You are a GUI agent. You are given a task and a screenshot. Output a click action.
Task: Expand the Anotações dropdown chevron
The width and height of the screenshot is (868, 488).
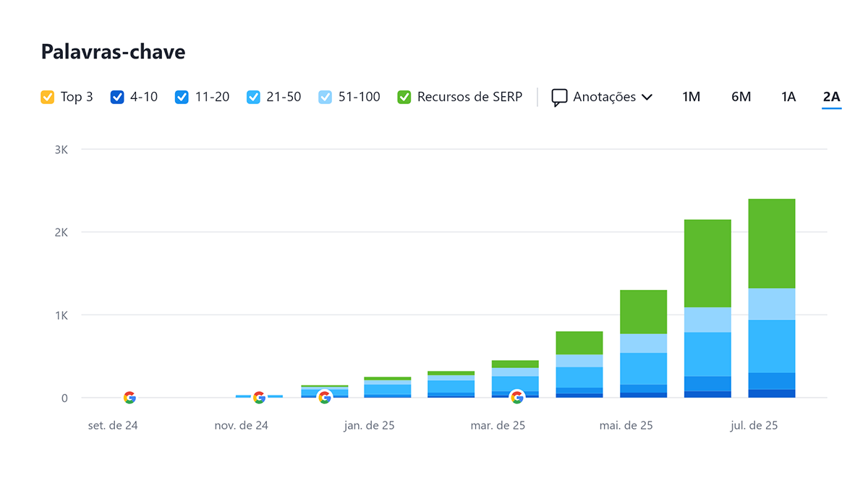pos(647,98)
